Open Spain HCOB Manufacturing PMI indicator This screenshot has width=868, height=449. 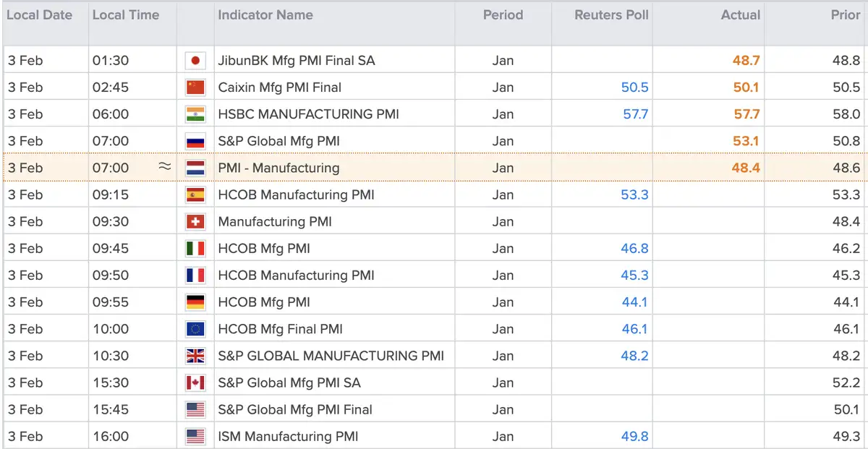296,194
